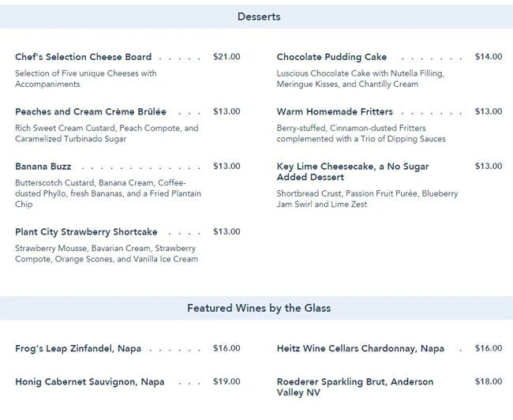This screenshot has width=513, height=420.
Task: Select Honig Cabernet Sauvignon, Napa wine
Action: click(x=89, y=381)
